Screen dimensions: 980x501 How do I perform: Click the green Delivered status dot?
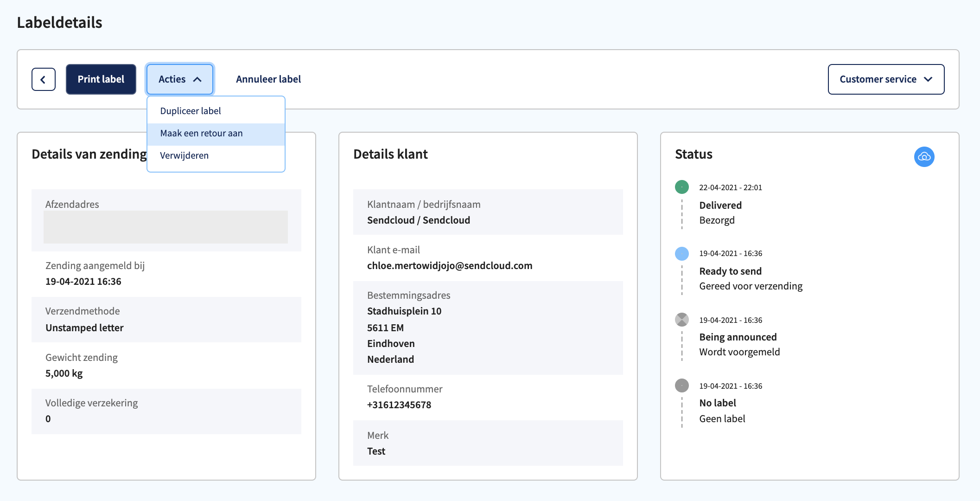(x=681, y=187)
